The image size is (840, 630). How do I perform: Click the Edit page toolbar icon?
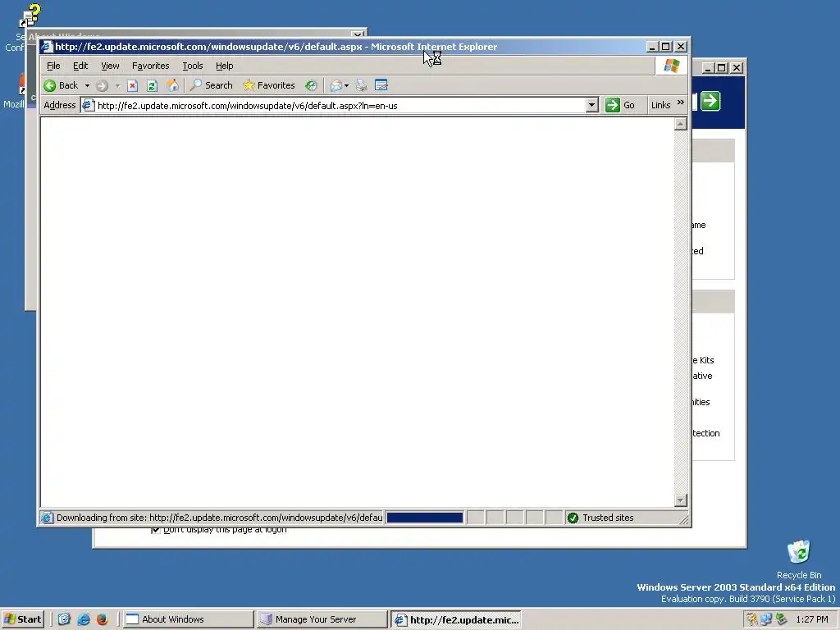click(x=381, y=85)
